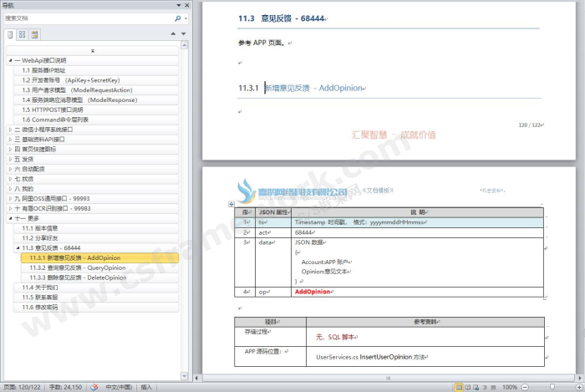
Task: Switch to browse headings view tab
Action: 11,34
